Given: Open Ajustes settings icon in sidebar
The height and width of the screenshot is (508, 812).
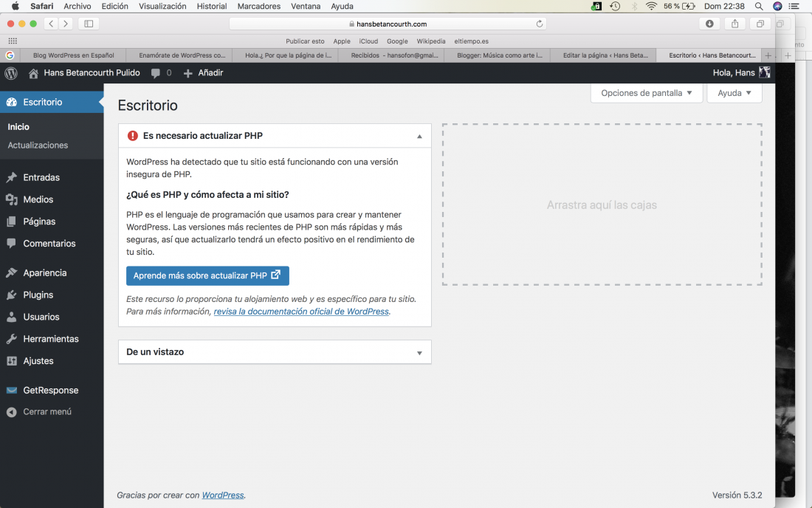Looking at the screenshot, I should (x=11, y=361).
